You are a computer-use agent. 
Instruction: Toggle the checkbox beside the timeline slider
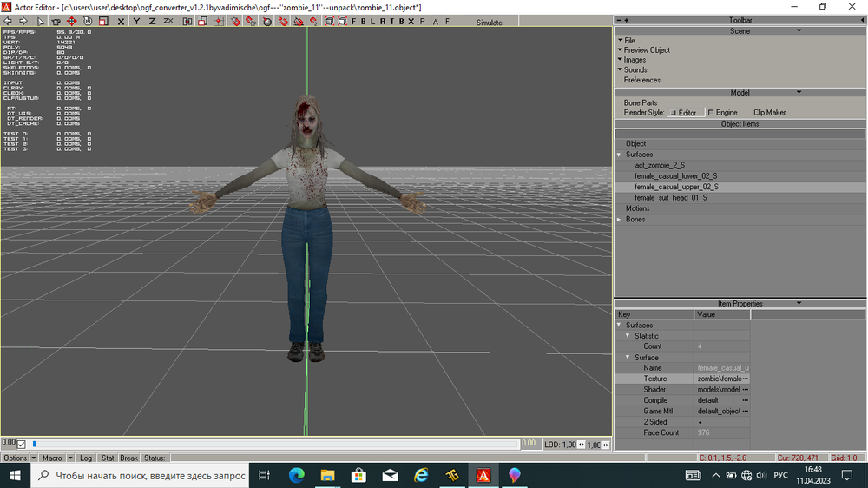pos(22,445)
